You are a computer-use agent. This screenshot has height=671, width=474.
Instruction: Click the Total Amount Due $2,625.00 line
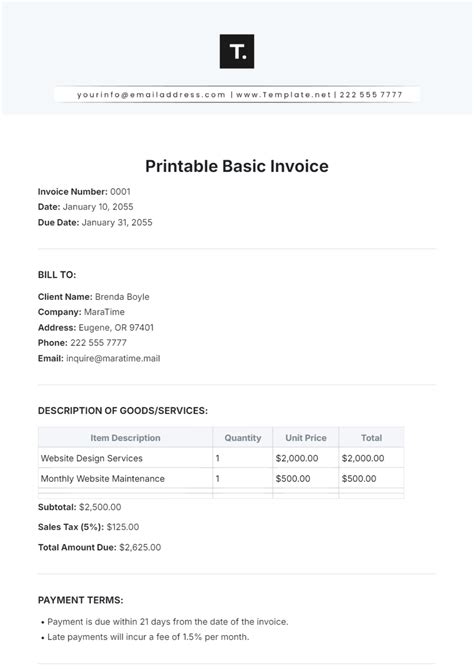pos(99,547)
